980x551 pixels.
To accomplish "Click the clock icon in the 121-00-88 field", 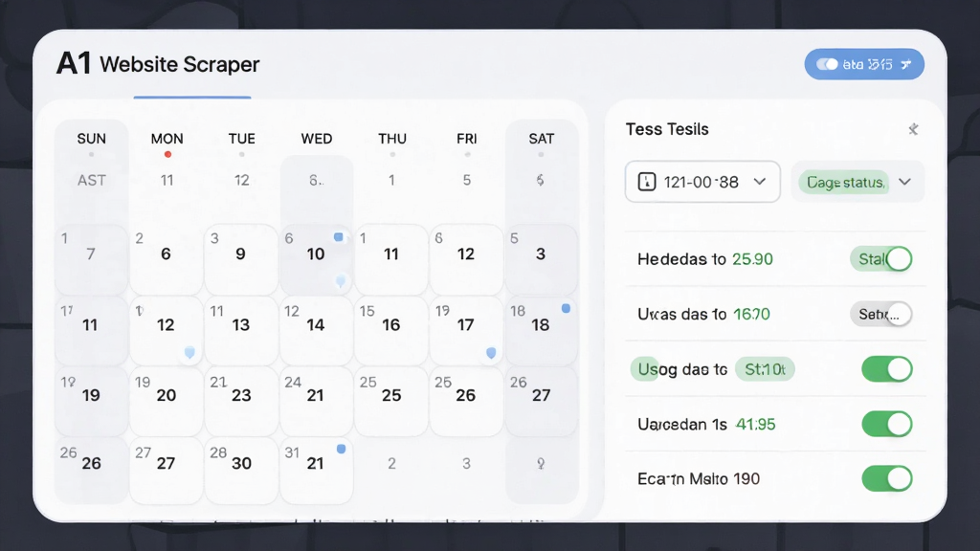I will (646, 182).
